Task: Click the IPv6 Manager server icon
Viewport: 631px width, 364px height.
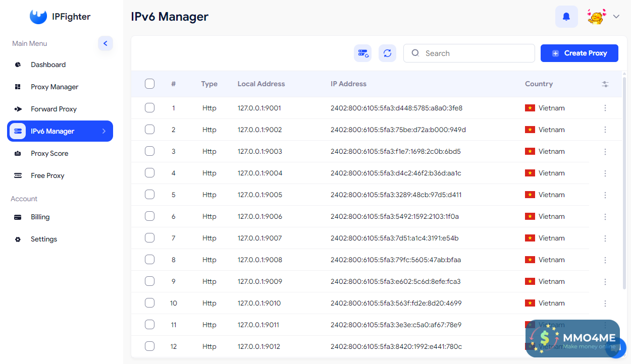Action: [18, 131]
